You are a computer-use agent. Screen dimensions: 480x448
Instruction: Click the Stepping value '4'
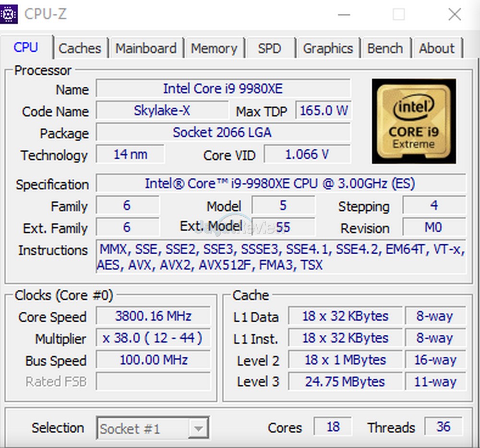point(434,205)
